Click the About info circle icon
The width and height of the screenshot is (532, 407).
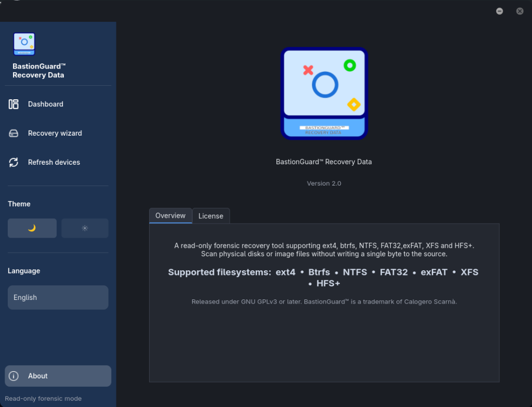14,376
